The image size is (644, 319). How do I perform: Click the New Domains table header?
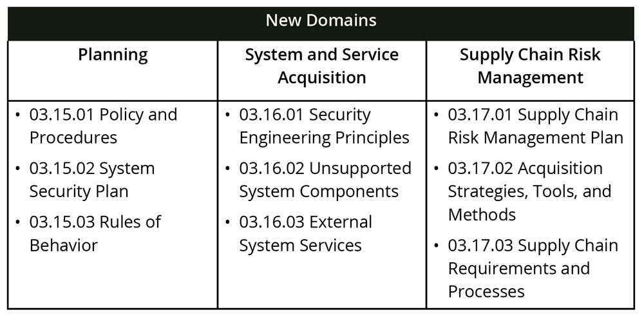tap(321, 20)
